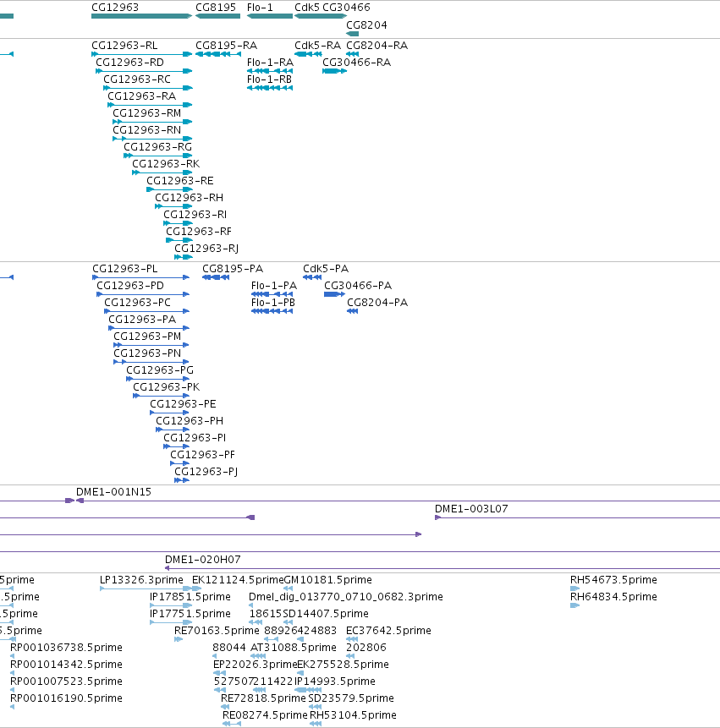
Task: Select protein CG12963-PC
Action: [146, 311]
